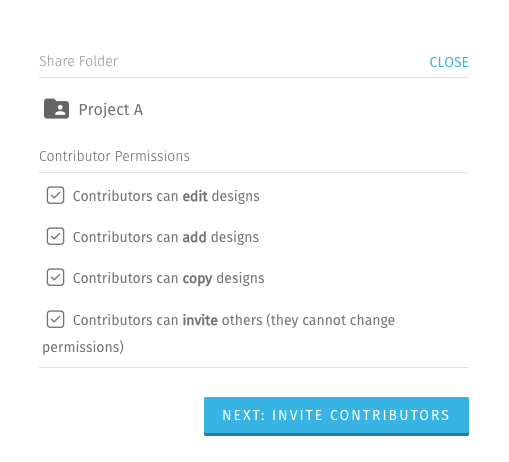The image size is (509, 462).
Task: Untick the Contributors can invite others checkbox
Action: tap(55, 319)
